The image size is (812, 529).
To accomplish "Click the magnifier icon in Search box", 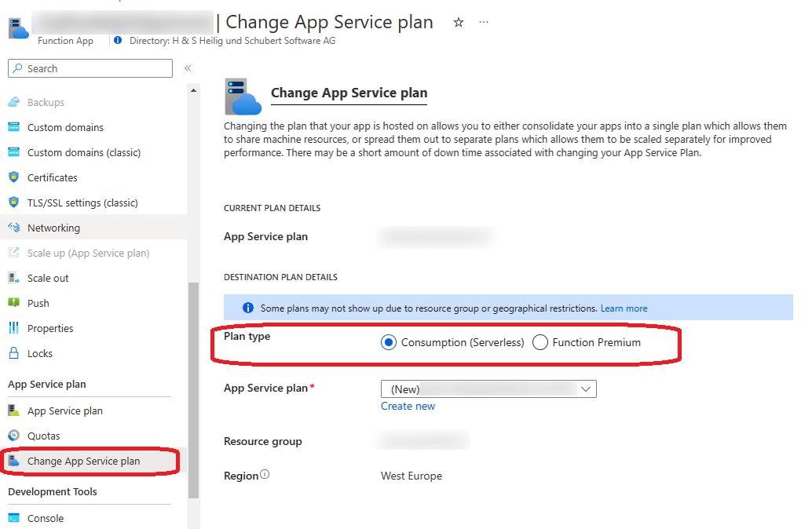I will [17, 68].
